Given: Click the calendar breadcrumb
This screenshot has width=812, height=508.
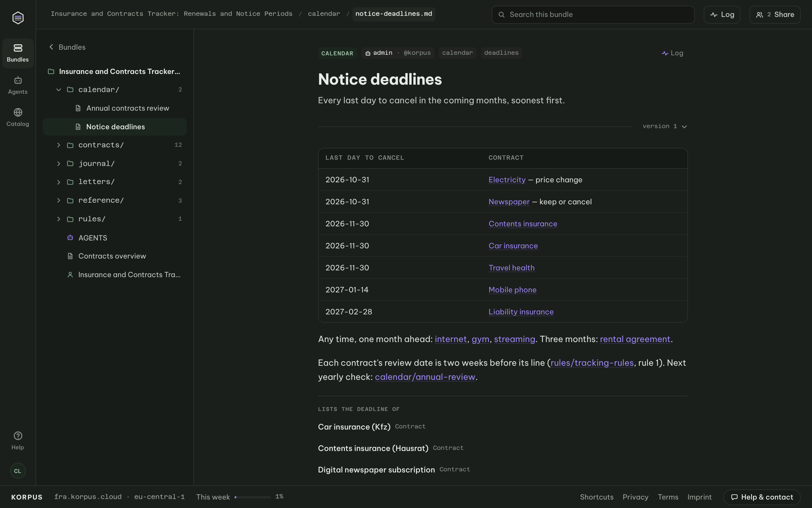Looking at the screenshot, I should pyautogui.click(x=324, y=14).
